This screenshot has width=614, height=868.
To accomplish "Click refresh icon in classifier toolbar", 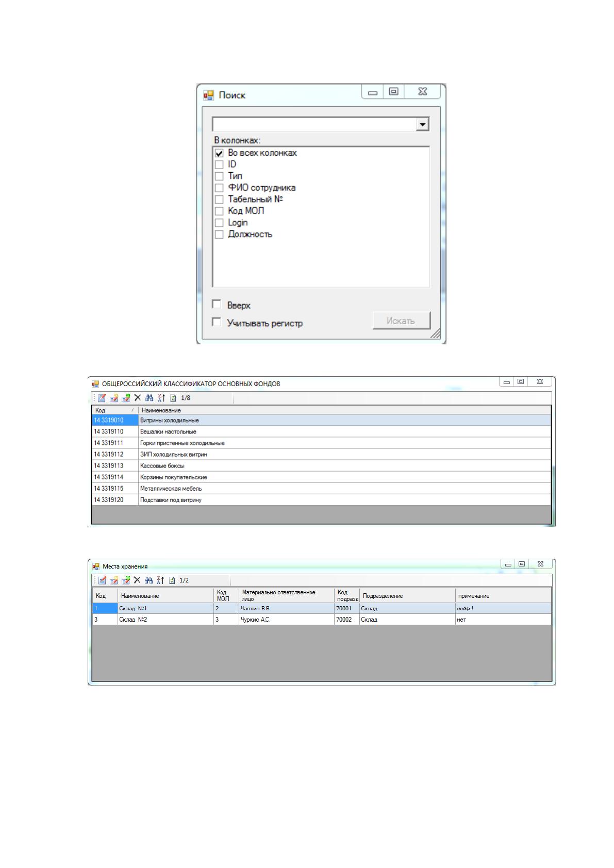I will pyautogui.click(x=173, y=398).
